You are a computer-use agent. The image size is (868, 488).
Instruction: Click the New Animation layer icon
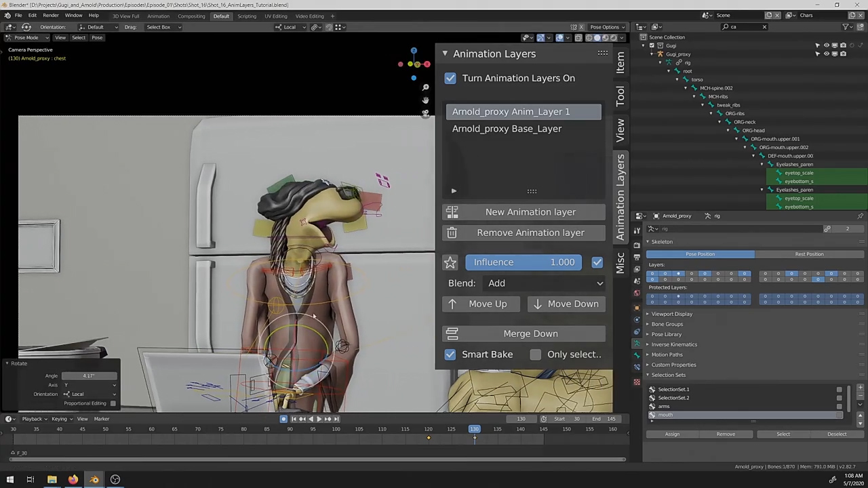(x=452, y=212)
